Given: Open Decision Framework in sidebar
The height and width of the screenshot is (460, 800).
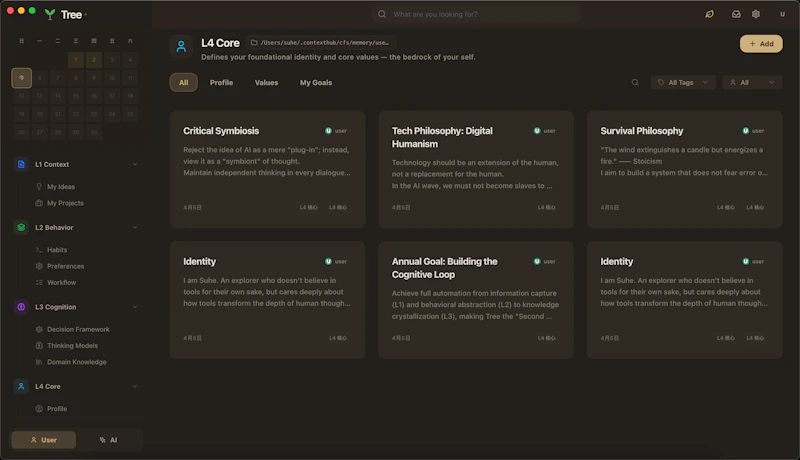Looking at the screenshot, I should click(78, 329).
